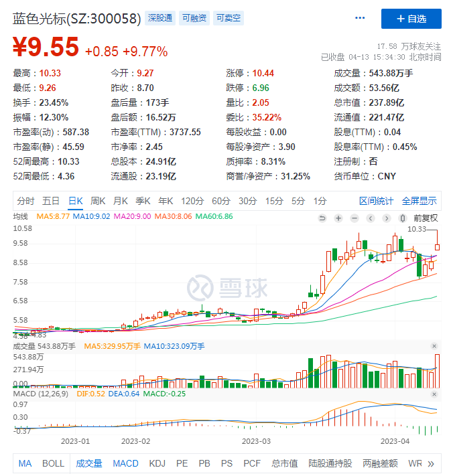Click the MA5:8.77 legend label
This screenshot has width=449, height=476.
click(x=53, y=217)
